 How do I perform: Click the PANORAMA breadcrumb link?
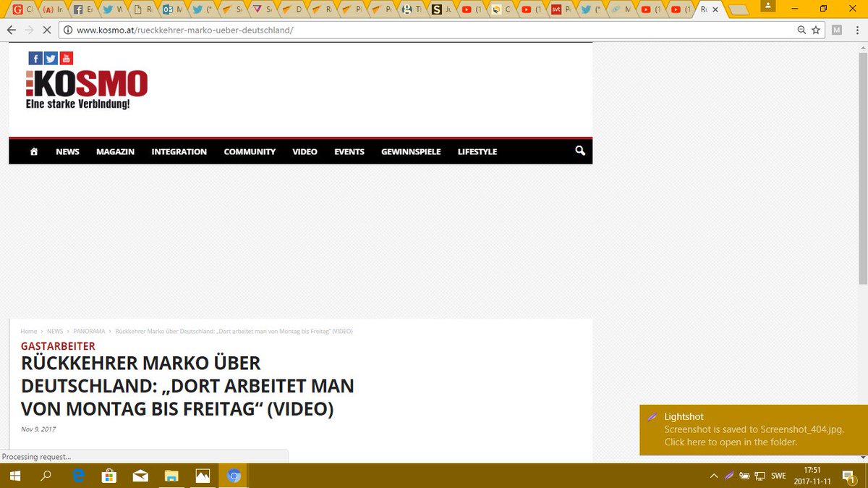88,331
